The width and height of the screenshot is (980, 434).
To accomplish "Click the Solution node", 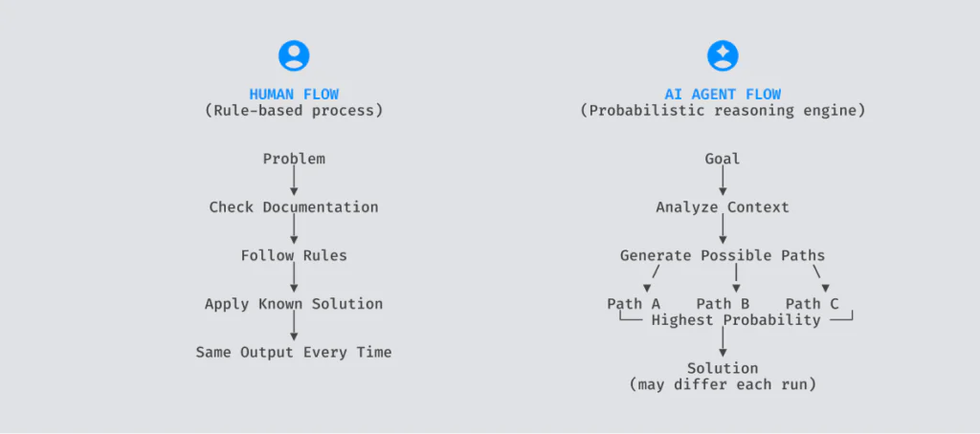I will [x=723, y=368].
